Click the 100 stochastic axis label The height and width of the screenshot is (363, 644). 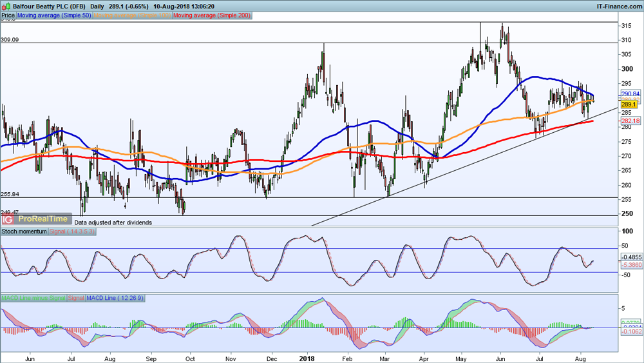click(627, 231)
